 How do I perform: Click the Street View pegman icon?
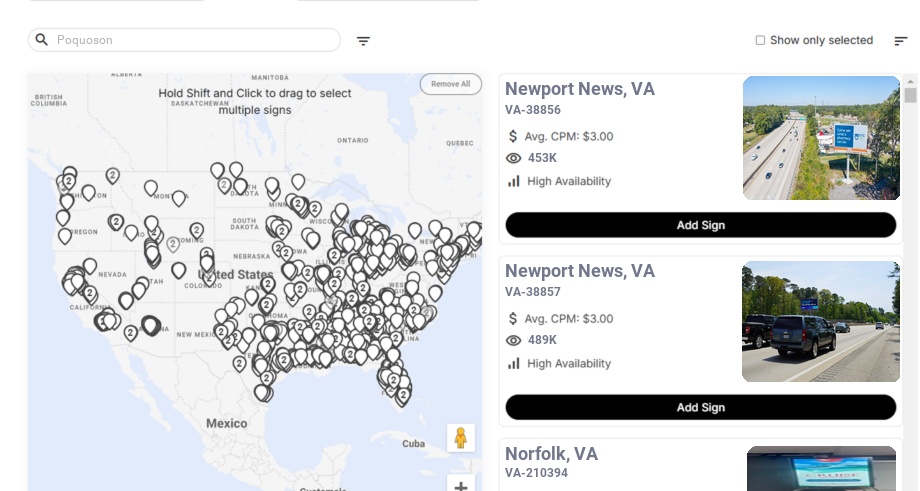tap(460, 438)
